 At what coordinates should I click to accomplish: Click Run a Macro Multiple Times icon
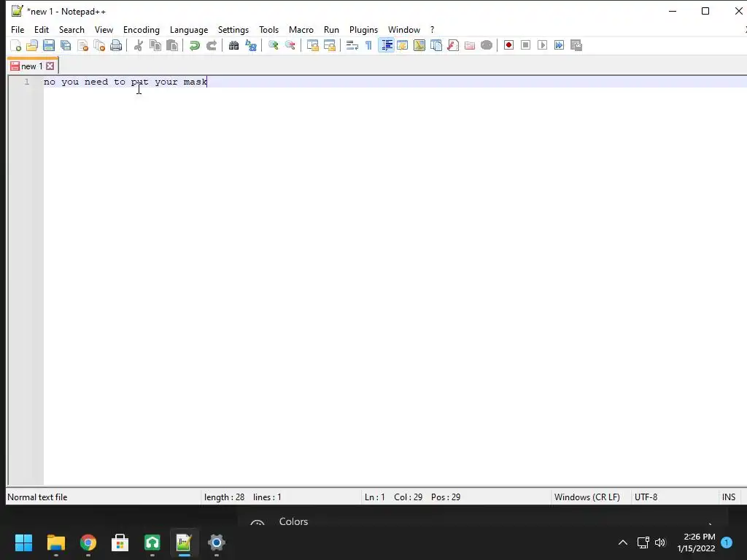click(x=559, y=45)
